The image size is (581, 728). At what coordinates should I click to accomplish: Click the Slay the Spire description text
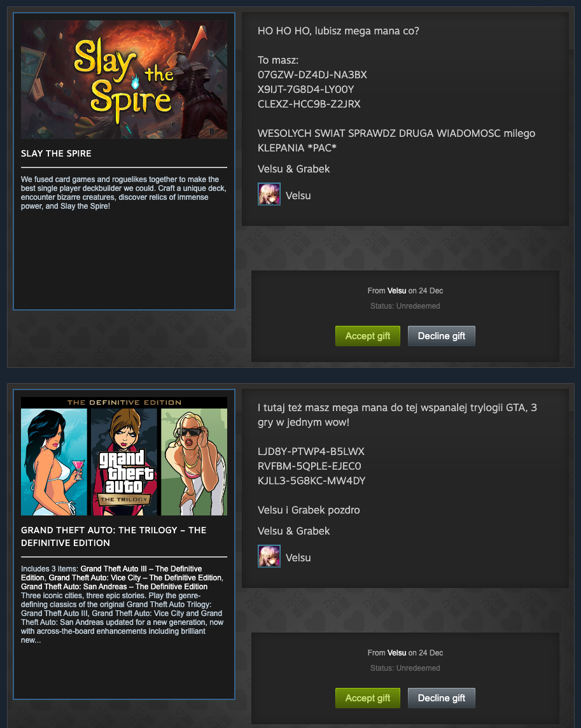pyautogui.click(x=123, y=193)
